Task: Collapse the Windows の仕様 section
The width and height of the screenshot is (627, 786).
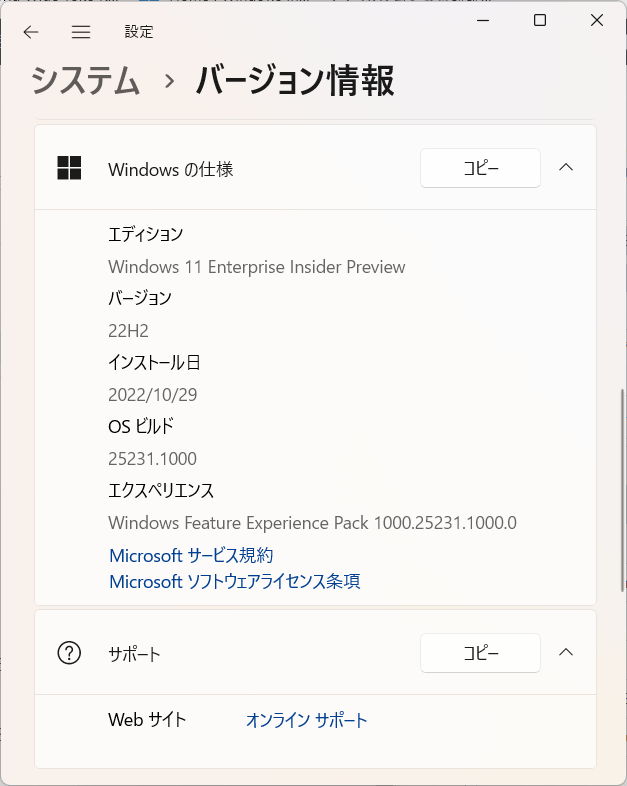Action: click(x=566, y=167)
